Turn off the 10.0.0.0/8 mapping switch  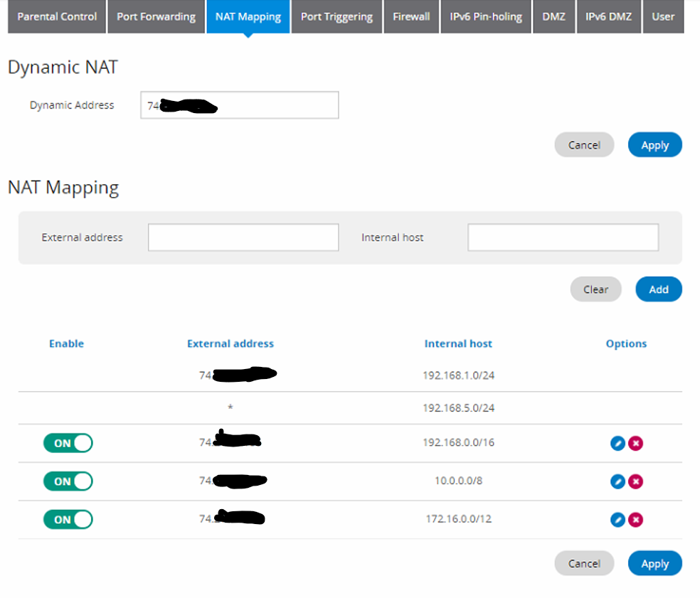tap(68, 481)
